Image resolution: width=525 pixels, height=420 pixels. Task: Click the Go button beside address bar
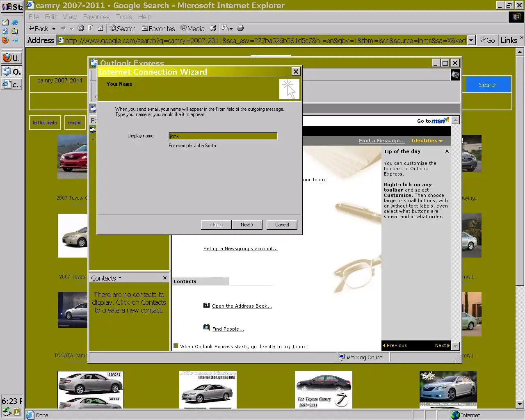[x=488, y=40]
